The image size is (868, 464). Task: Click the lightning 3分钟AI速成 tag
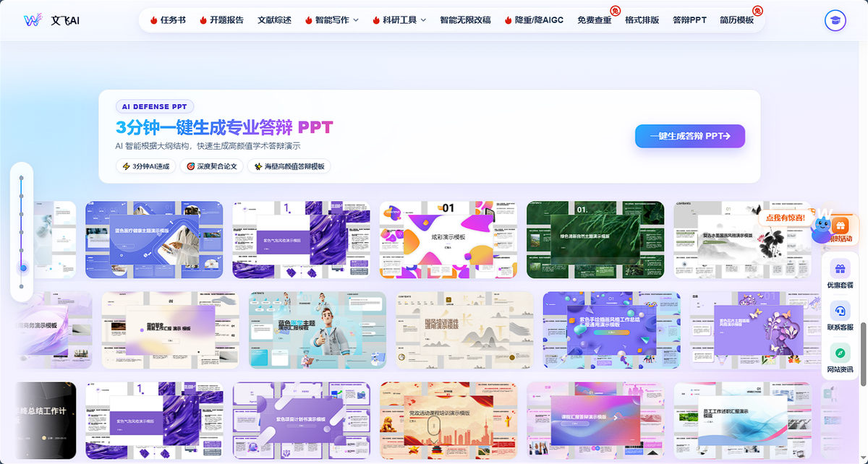coord(145,166)
